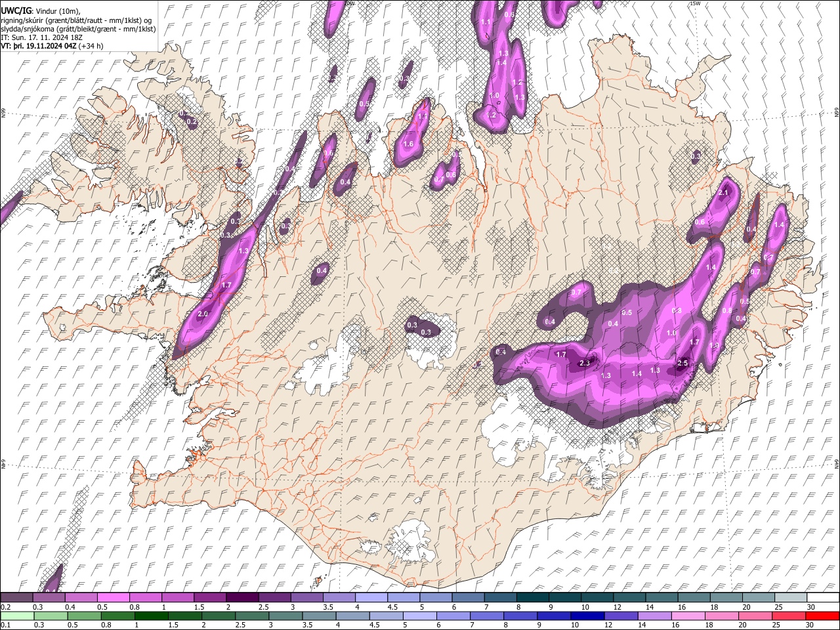
Task: Click the 30 label under top legend row
Action: click(811, 607)
